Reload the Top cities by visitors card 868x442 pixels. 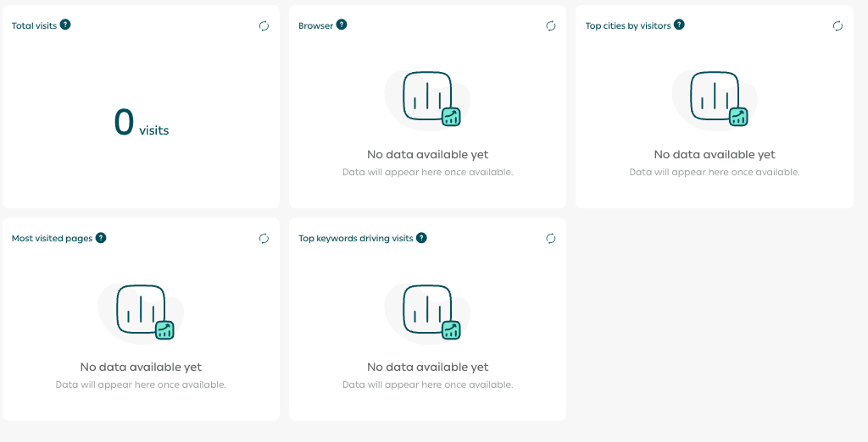(x=837, y=26)
